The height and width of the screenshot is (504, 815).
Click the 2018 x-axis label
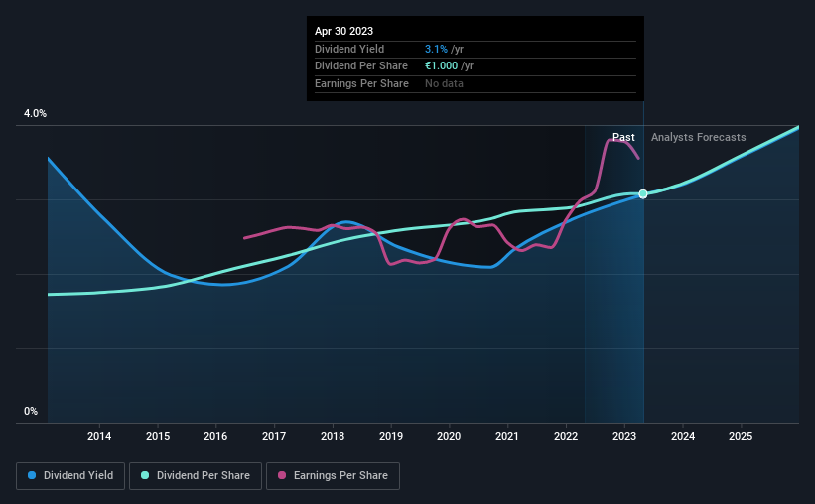(333, 436)
